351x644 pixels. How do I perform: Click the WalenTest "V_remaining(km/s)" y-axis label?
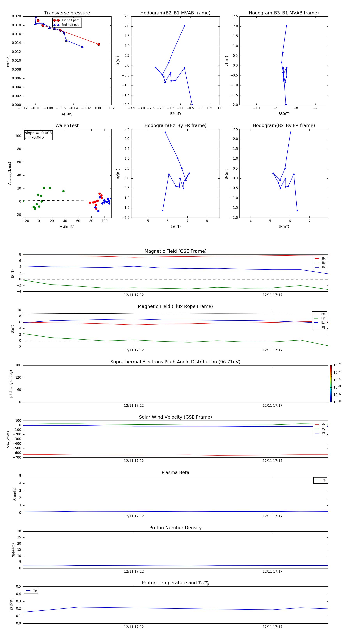tap(10, 173)
